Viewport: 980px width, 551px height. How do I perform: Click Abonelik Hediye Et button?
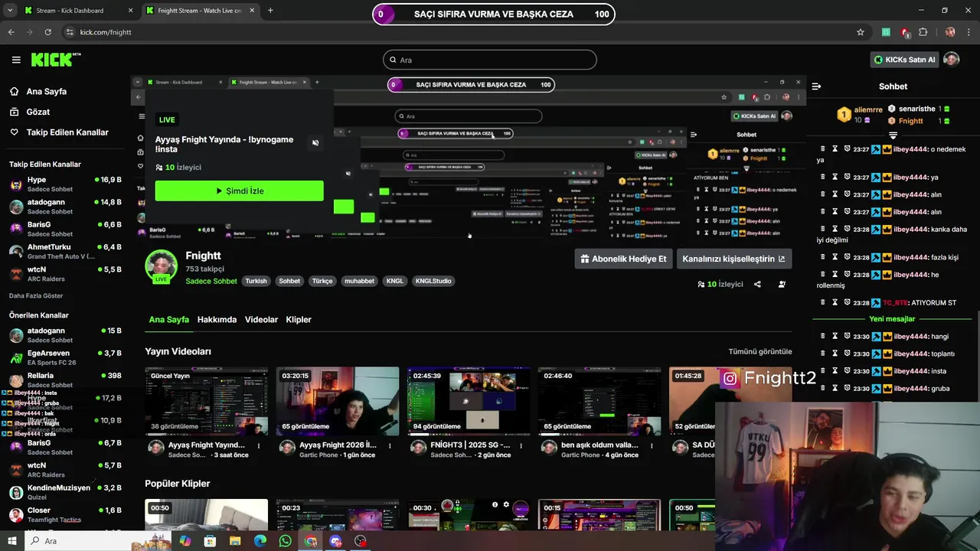pyautogui.click(x=623, y=259)
